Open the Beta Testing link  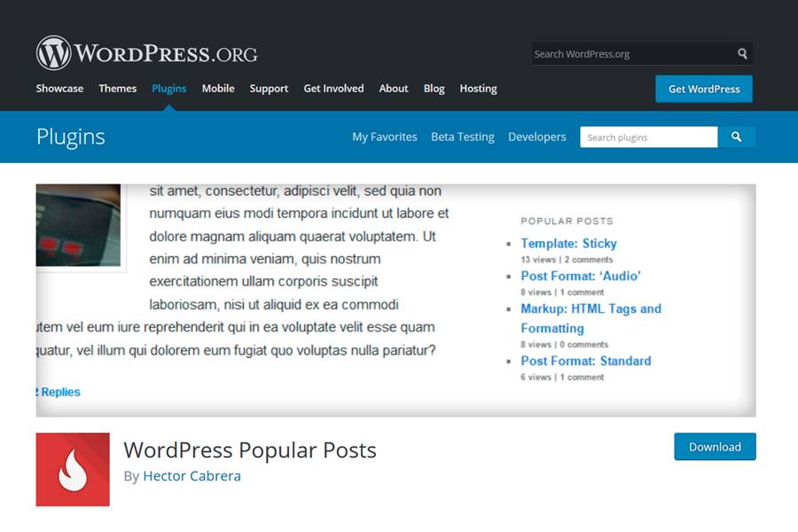463,137
